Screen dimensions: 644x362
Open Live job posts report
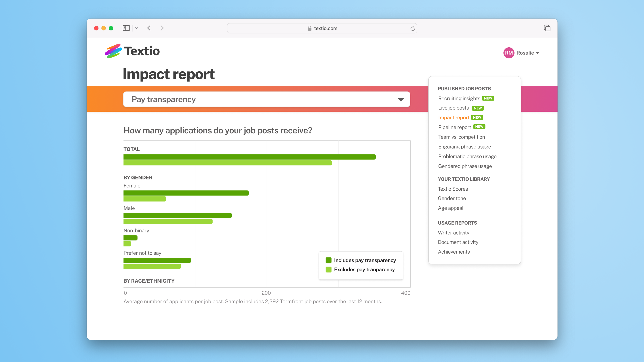pos(453,108)
